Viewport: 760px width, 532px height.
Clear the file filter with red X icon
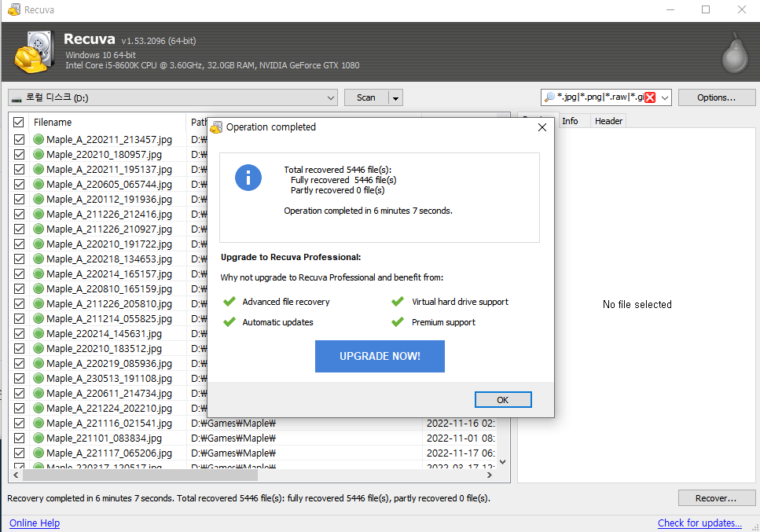tap(650, 97)
